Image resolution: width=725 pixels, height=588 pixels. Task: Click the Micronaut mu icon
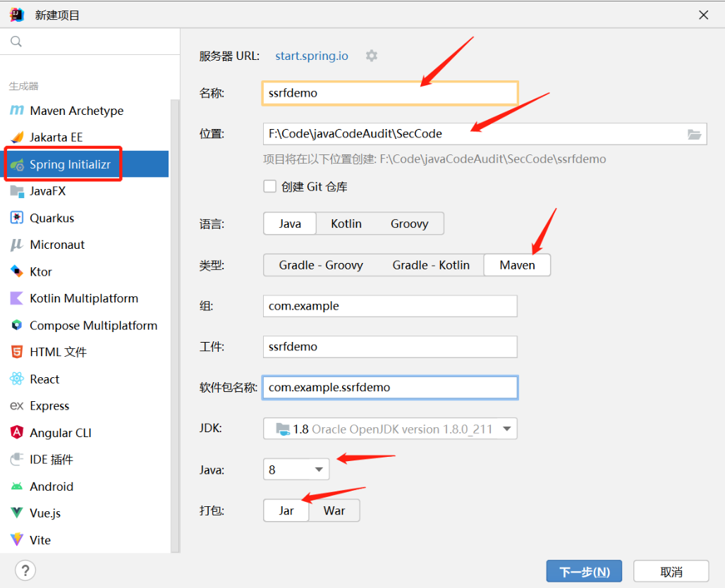pos(17,245)
